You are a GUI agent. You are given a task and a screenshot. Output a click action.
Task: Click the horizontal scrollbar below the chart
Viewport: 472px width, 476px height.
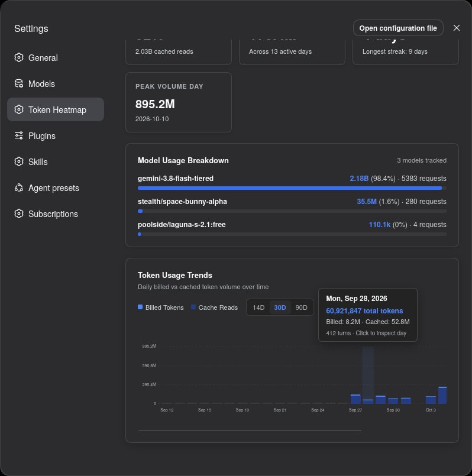pos(250,430)
